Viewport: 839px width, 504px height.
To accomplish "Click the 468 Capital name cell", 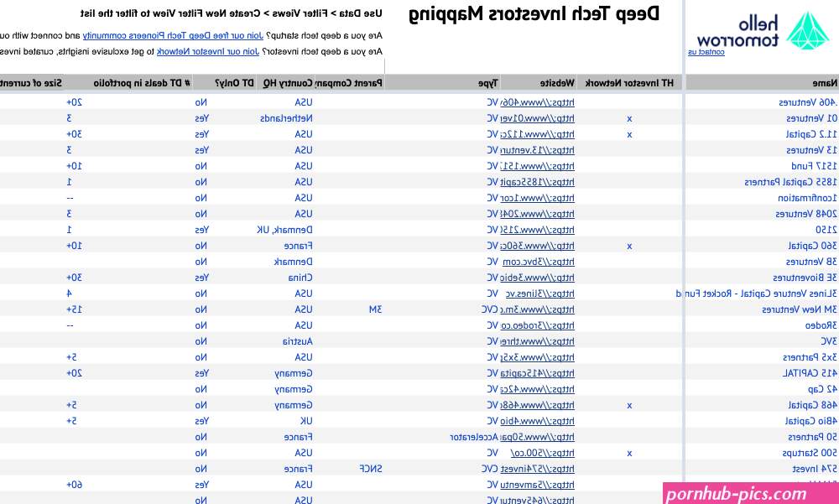I will pyautogui.click(x=812, y=405).
